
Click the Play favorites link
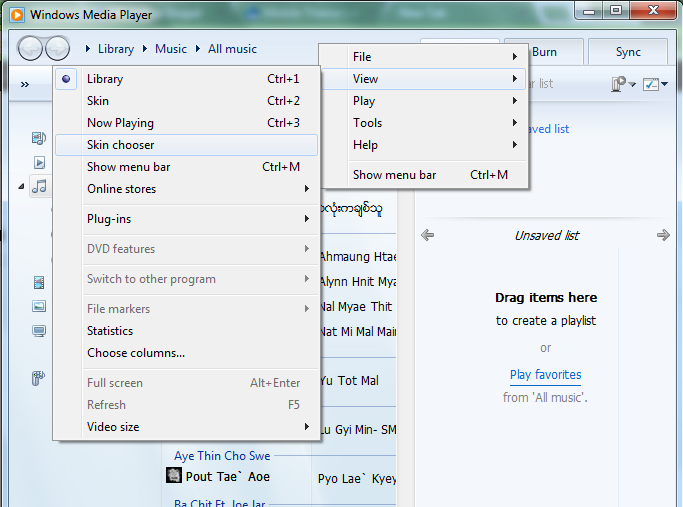[x=545, y=375]
